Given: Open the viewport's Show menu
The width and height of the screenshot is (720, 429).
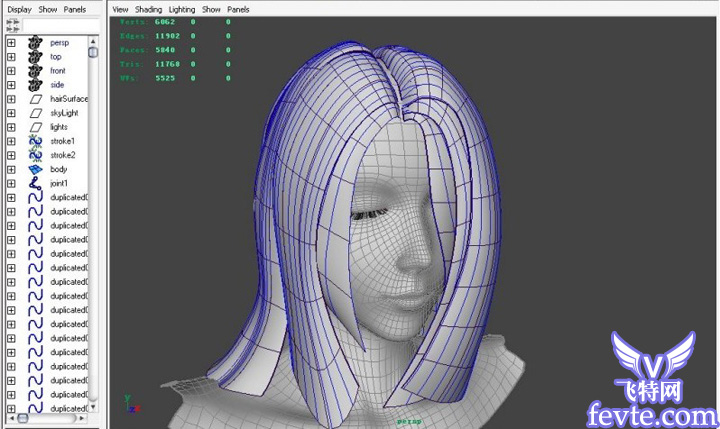Looking at the screenshot, I should point(211,9).
